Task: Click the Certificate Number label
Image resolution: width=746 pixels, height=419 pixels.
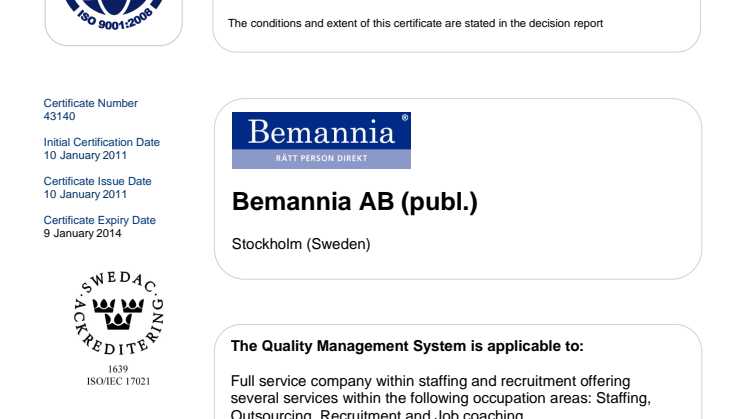Action: tap(91, 103)
